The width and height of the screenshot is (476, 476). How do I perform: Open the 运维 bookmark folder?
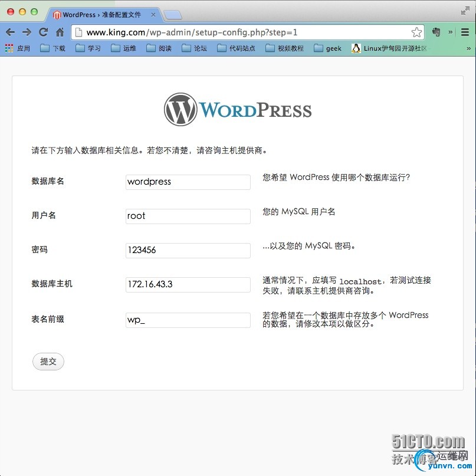[x=123, y=48]
